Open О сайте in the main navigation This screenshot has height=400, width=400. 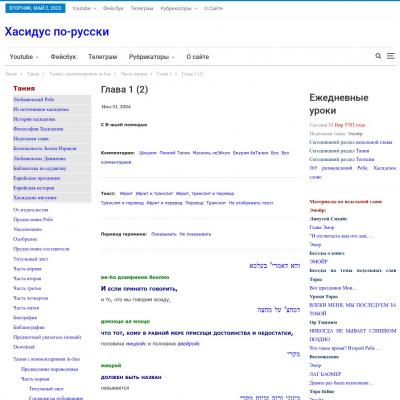[x=198, y=57]
